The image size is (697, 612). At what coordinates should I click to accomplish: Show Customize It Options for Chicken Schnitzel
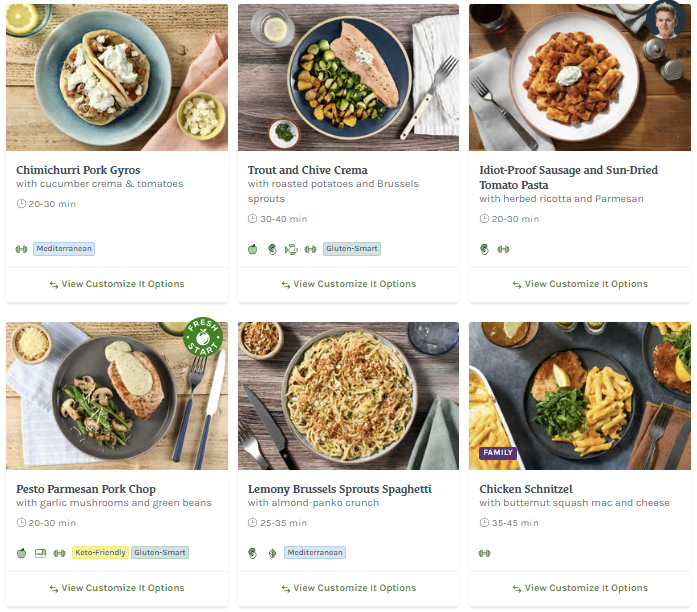click(580, 588)
